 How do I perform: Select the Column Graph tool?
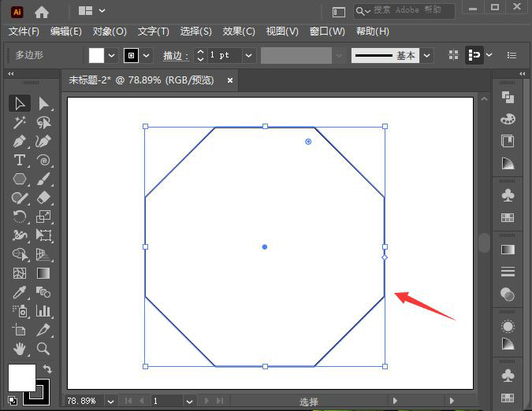click(x=44, y=311)
